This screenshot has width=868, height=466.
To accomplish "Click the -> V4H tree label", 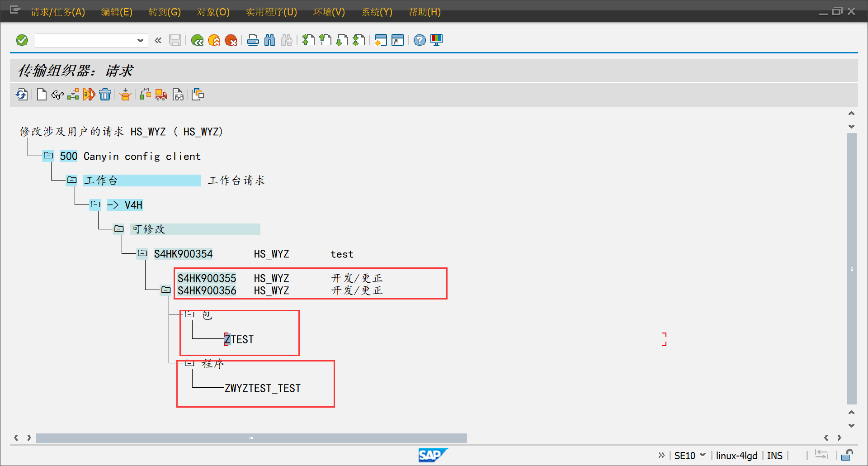I will 124,205.
